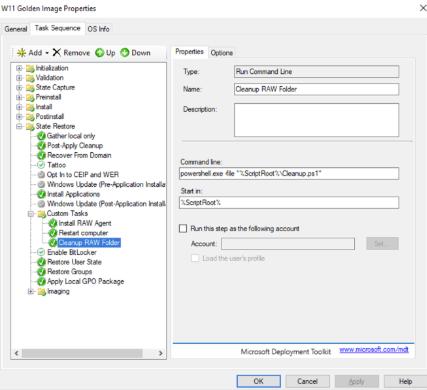Click the Cancel button

point(307,381)
